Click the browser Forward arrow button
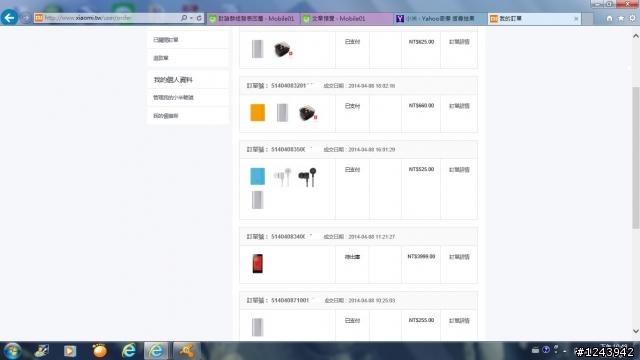 [x=25, y=18]
